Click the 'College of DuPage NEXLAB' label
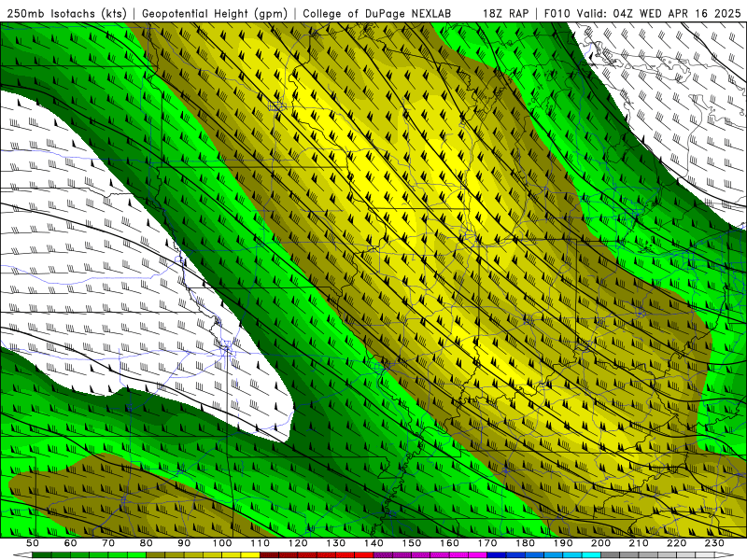The image size is (747, 560). click(x=376, y=13)
